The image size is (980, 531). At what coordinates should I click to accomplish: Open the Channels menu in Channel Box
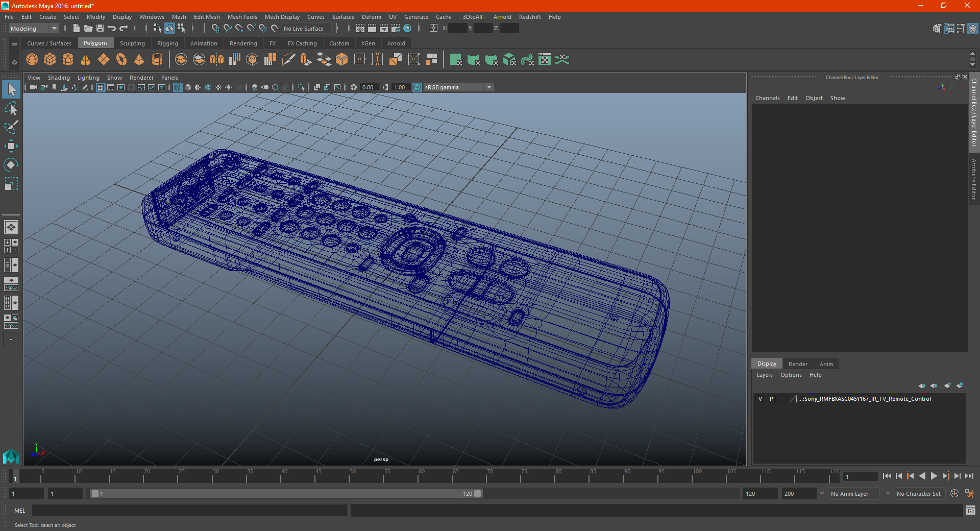[768, 98]
